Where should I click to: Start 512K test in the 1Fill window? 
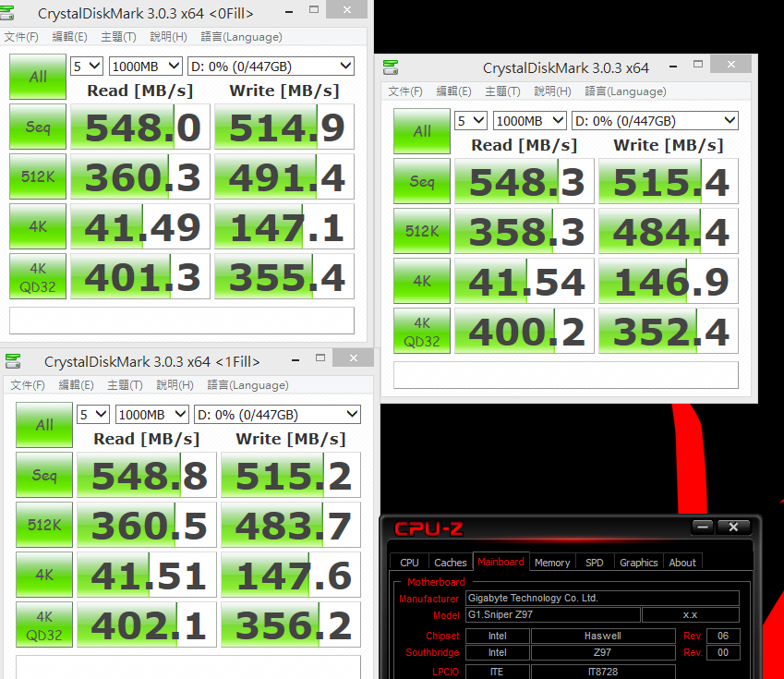point(44,525)
